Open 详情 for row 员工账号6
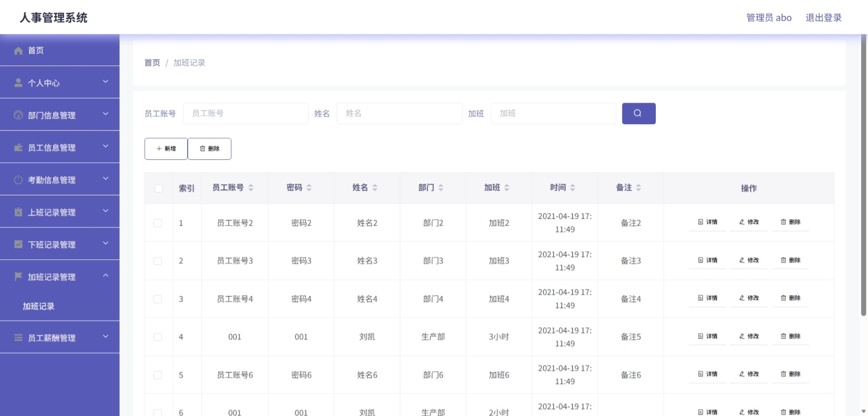This screenshot has width=868, height=416. [x=707, y=374]
